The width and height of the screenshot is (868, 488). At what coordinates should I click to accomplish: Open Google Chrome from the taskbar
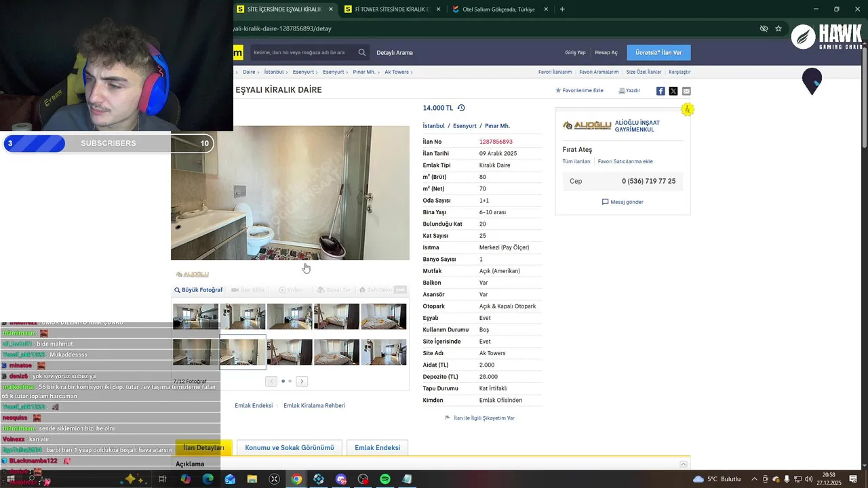(x=296, y=479)
